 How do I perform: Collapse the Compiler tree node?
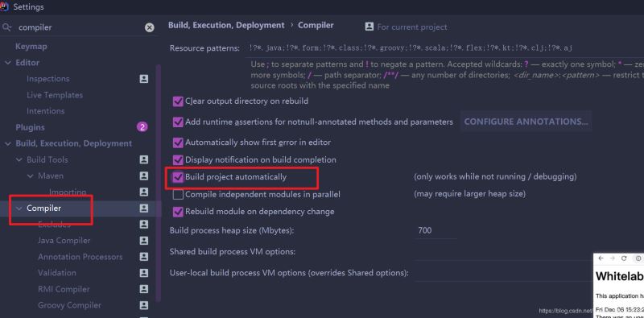19,209
